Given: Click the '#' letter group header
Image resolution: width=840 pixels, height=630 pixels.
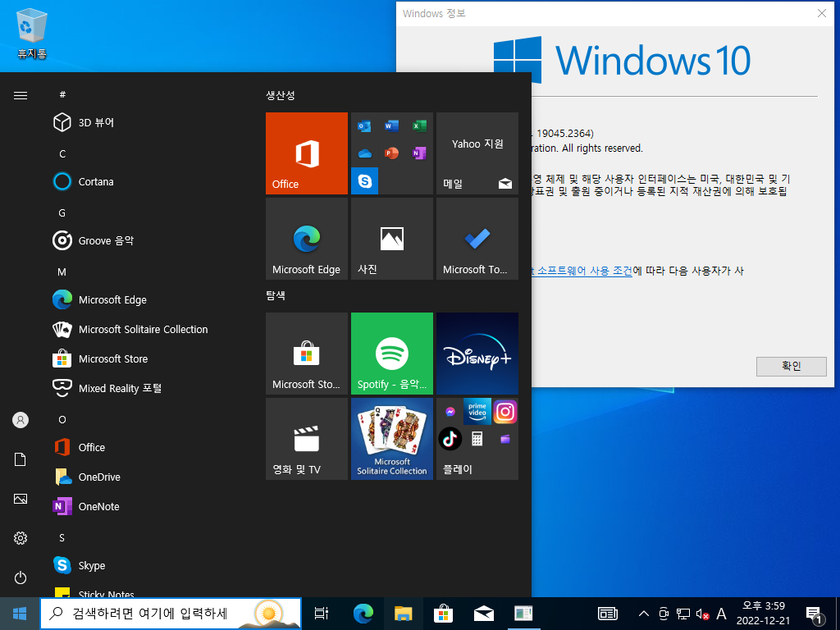Looking at the screenshot, I should 62,94.
